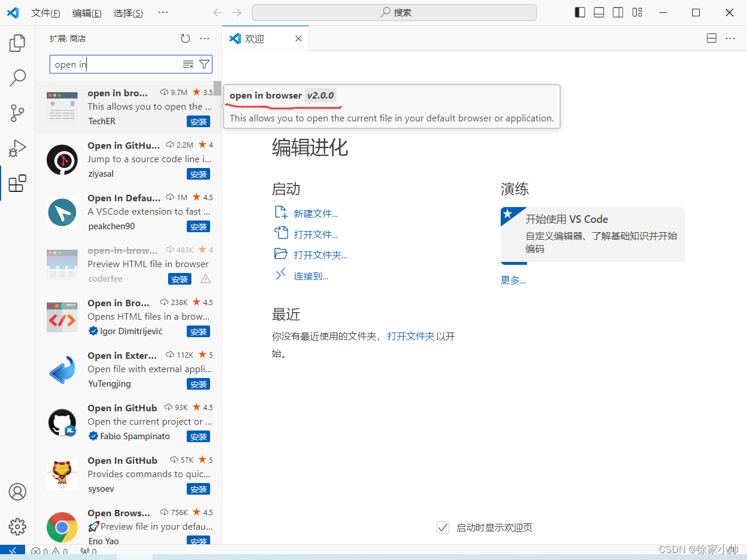Expand the overflow menu ellipsis in menu bar
This screenshot has height=560, width=747.
tap(163, 12)
